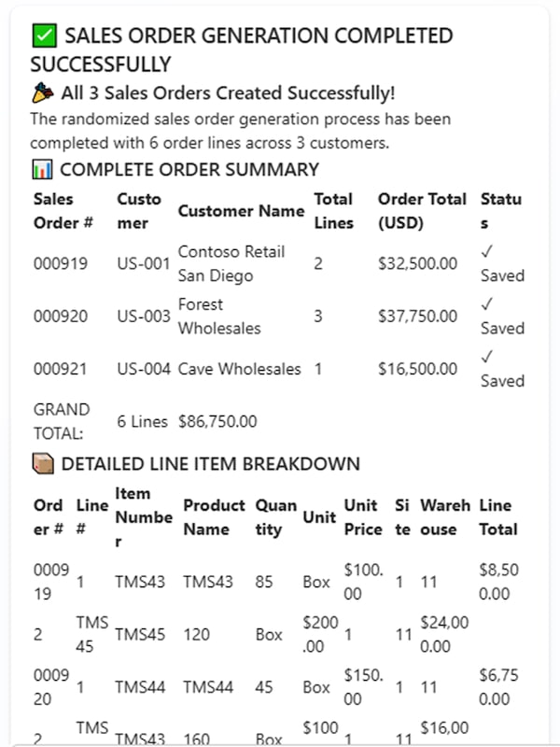Select sales order number 000919
560x747 pixels.
coord(61,263)
